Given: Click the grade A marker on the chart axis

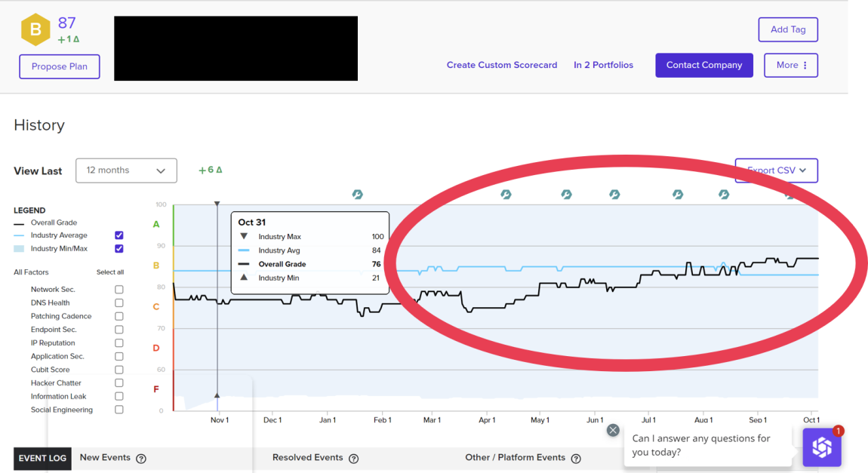Looking at the screenshot, I should tap(156, 224).
